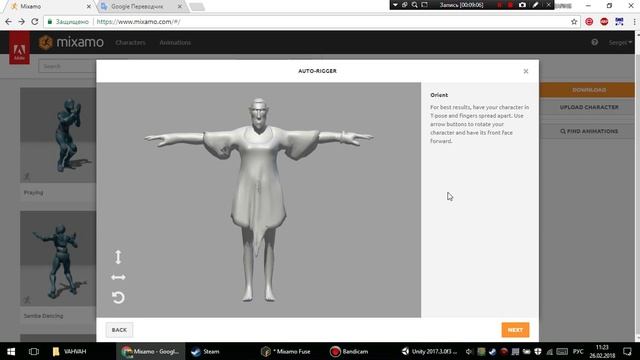Open the Animations menu in Mixamo header
Screen dimensions: 640x360
click(175, 42)
